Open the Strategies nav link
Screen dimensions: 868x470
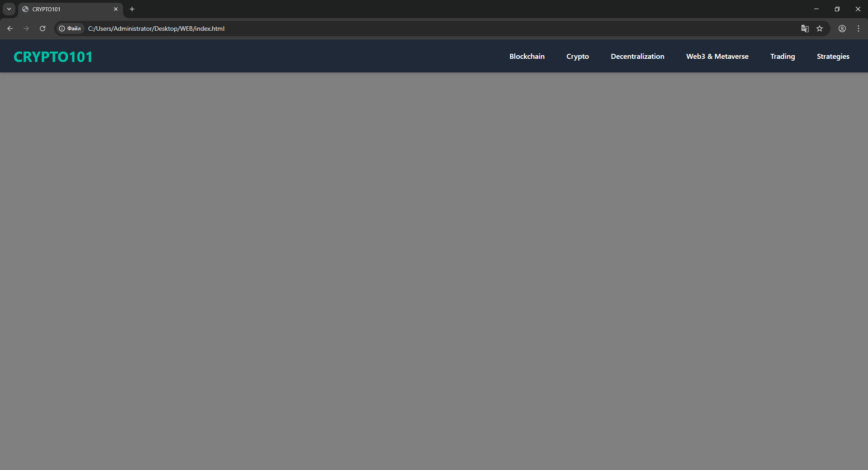tap(833, 57)
